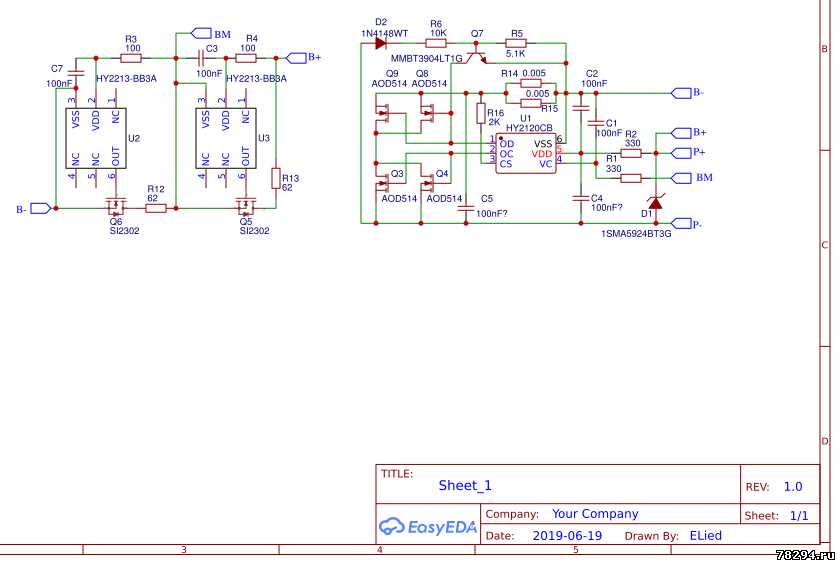Select the B- net port near Q6
Screen dimensions: 840x565
tap(41, 208)
